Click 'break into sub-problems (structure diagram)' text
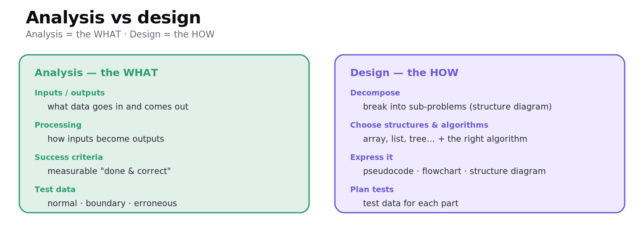The image size is (644, 232). [x=457, y=107]
